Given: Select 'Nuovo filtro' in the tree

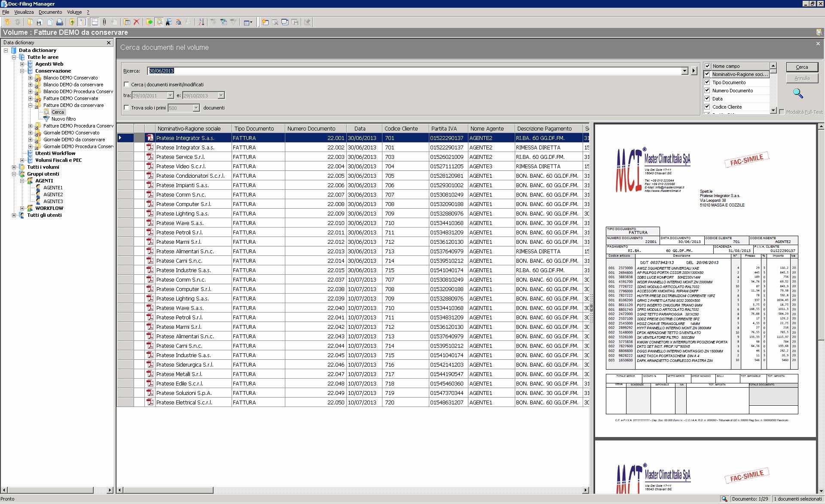Looking at the screenshot, I should [64, 119].
